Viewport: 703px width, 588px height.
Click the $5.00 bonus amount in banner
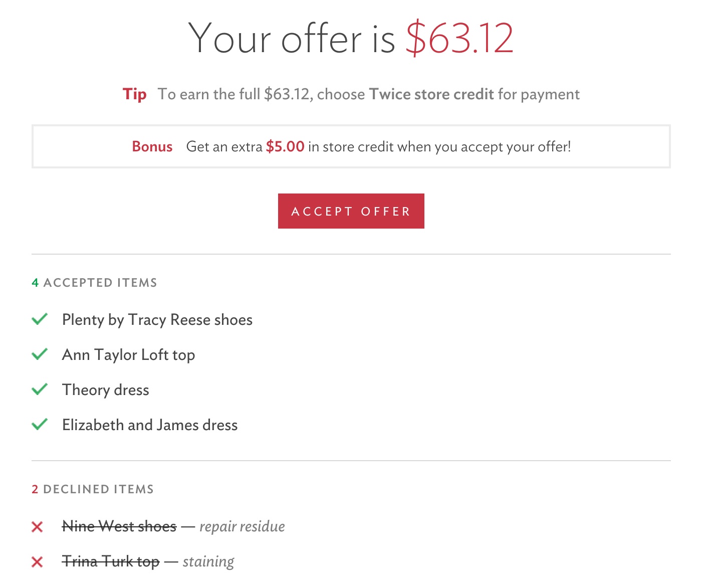(285, 146)
